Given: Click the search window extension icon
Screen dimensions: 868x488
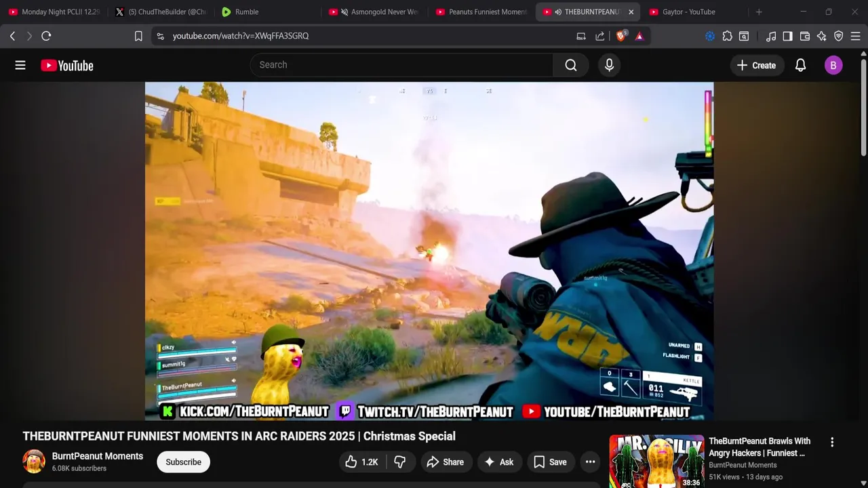Looking at the screenshot, I should click(x=744, y=36).
